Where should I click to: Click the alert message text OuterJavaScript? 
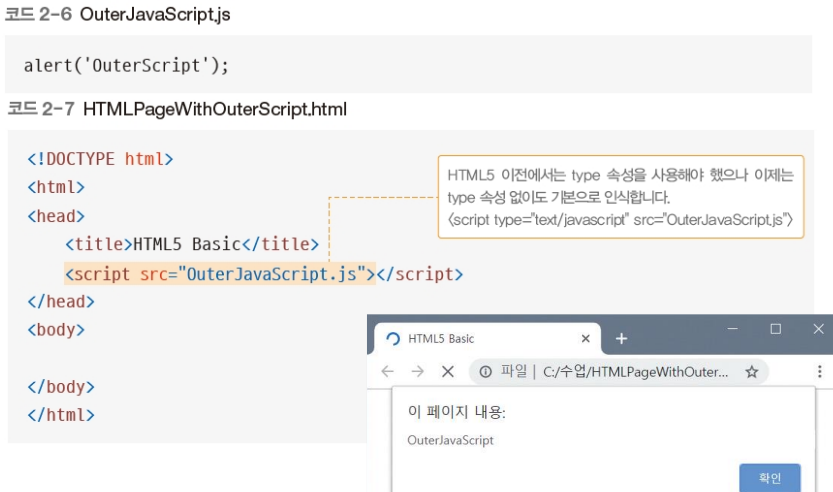point(450,440)
